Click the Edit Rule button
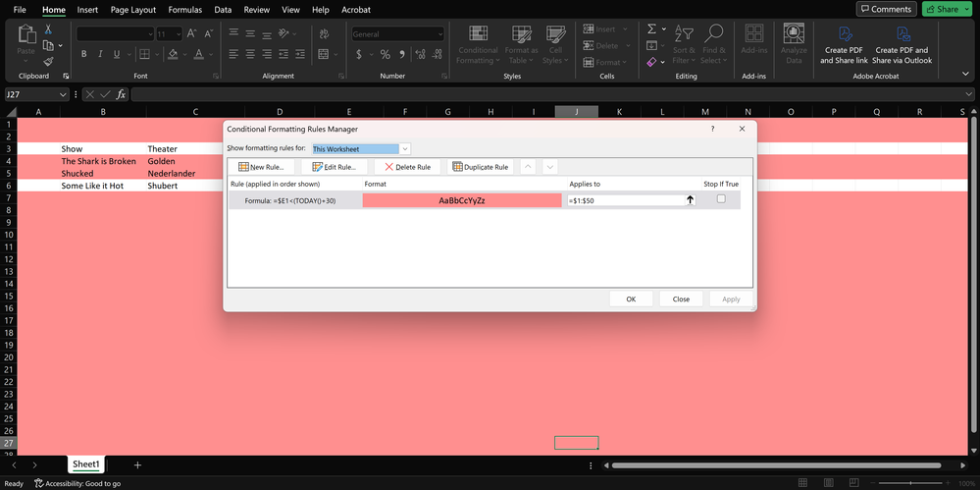The height and width of the screenshot is (490, 980). (x=334, y=167)
